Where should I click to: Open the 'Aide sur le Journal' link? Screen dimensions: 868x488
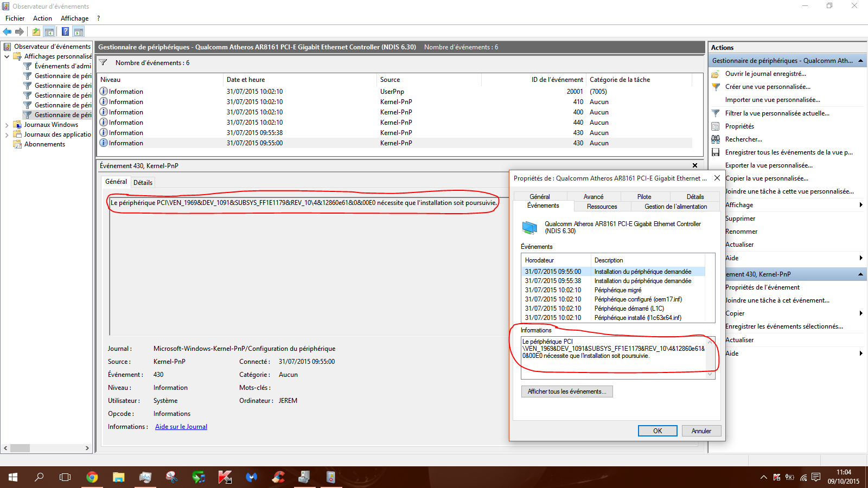[x=181, y=427]
